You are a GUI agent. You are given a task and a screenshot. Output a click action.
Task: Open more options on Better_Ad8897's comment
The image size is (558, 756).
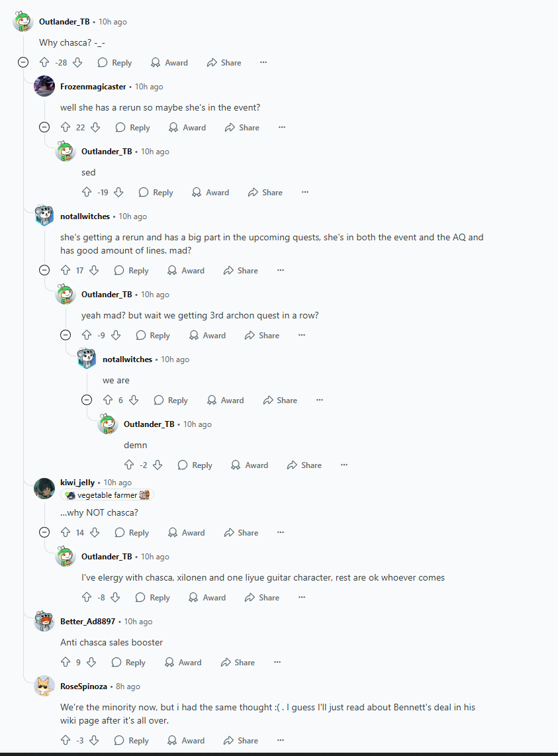click(x=277, y=662)
